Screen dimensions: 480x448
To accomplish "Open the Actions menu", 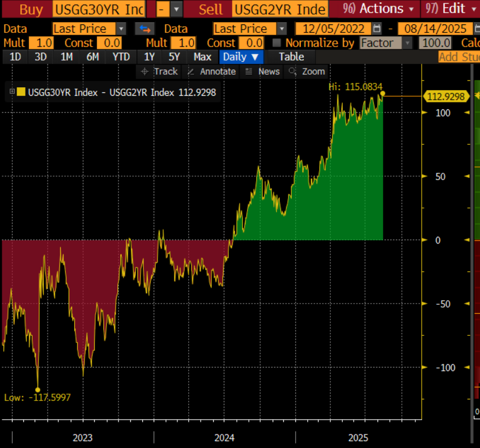I will click(379, 9).
